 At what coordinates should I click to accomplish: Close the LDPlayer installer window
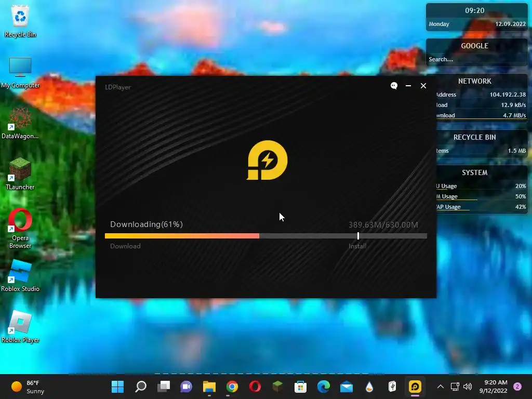(x=423, y=86)
